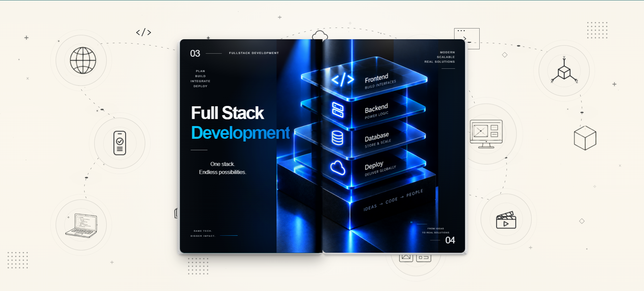Click the video clapperboard play icon
The width and height of the screenshot is (644, 291).
[x=506, y=220]
